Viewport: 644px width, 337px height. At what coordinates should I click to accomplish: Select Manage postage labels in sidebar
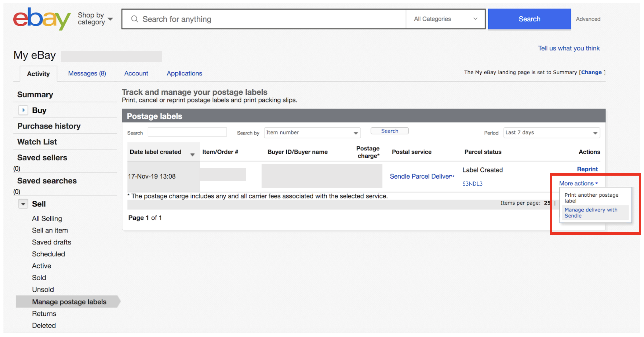[x=68, y=302]
